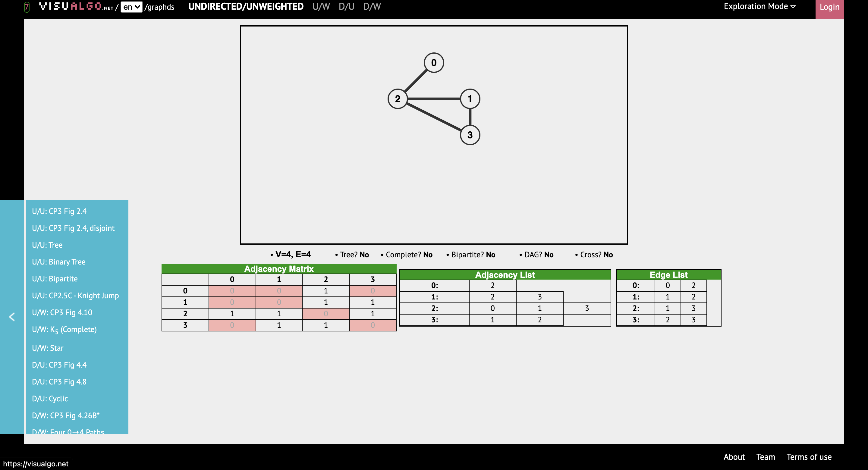868x470 pixels.
Task: Load the D/U: Cyclic example graph
Action: point(49,399)
